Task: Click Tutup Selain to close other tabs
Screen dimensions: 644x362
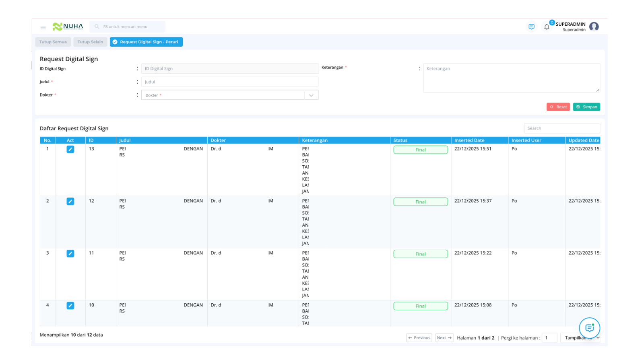Action: (90, 42)
